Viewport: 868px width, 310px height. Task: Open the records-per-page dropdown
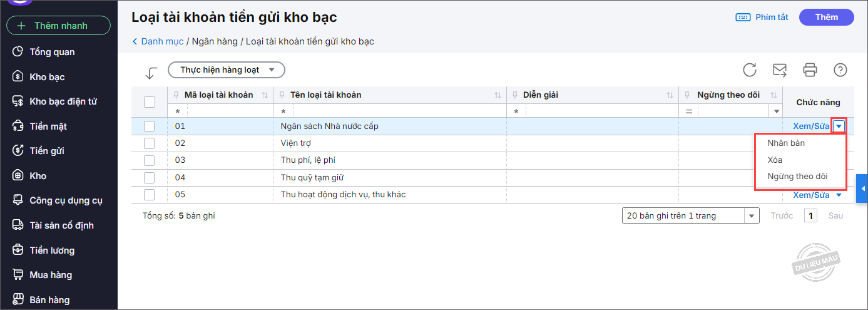752,216
